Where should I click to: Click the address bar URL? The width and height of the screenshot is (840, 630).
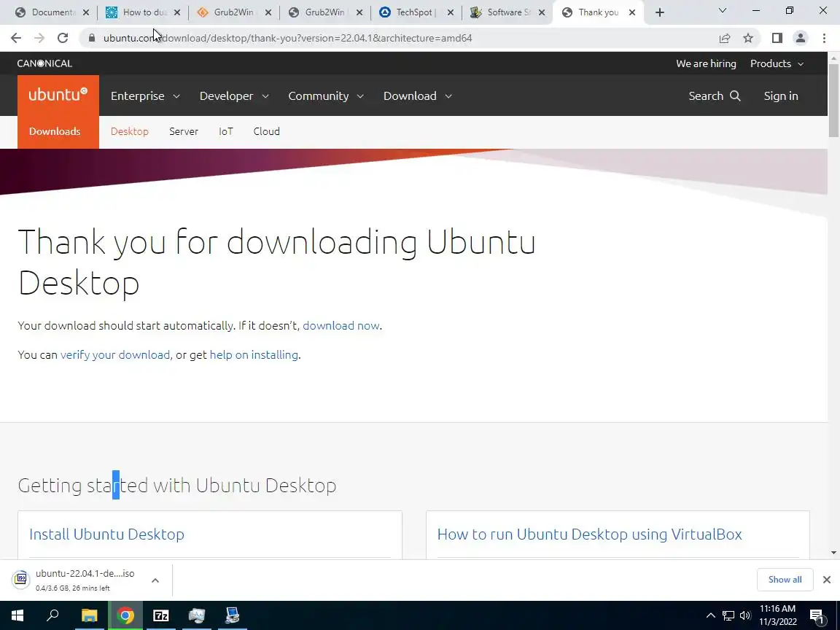click(288, 38)
